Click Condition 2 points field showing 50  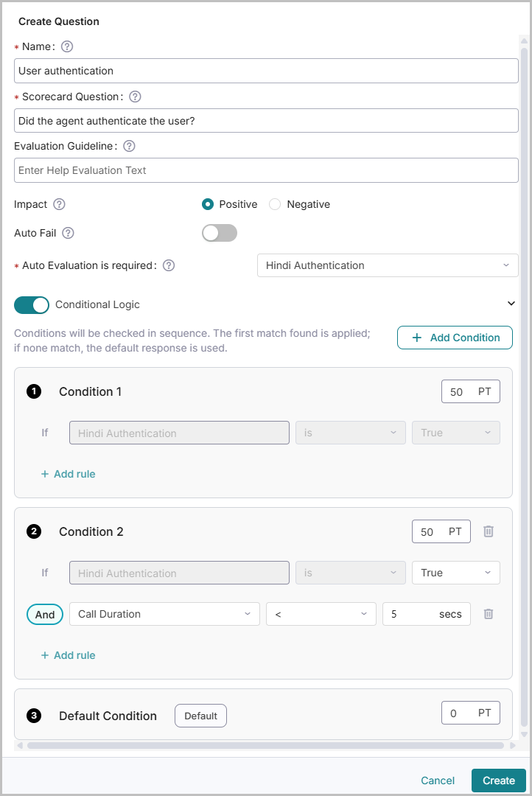(x=441, y=531)
